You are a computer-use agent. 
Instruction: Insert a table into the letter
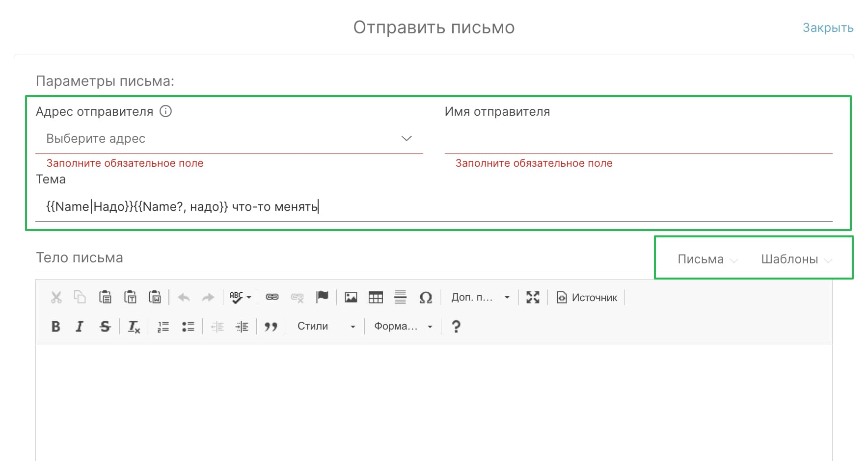[x=376, y=297]
